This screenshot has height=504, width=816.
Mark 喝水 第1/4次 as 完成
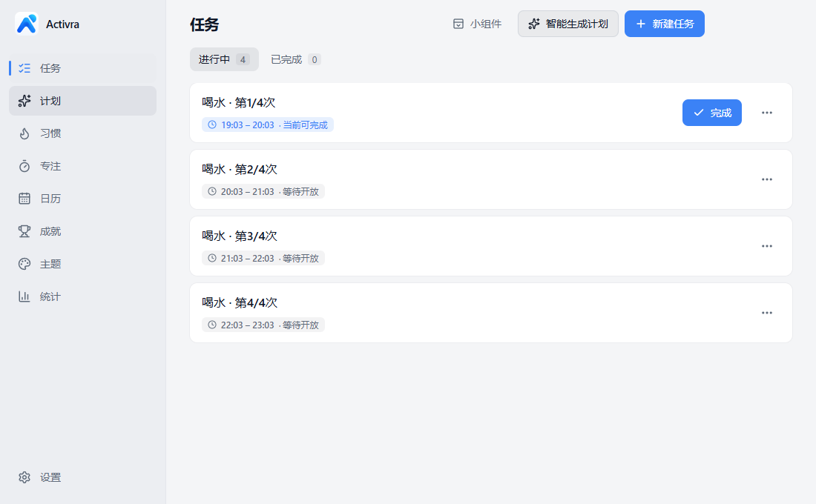click(712, 113)
